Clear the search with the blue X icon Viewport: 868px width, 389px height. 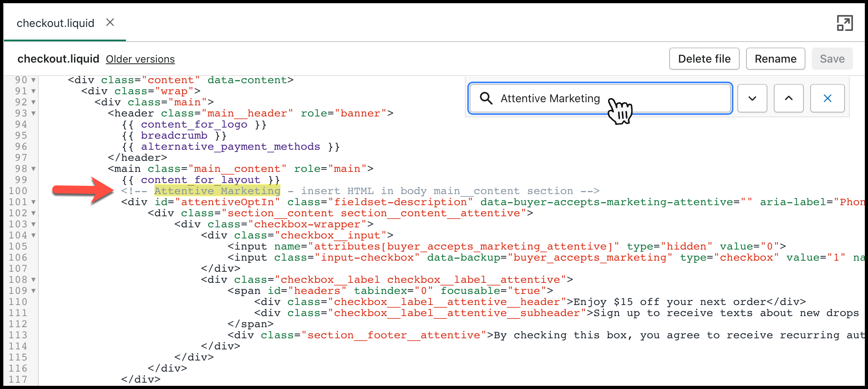click(x=827, y=98)
